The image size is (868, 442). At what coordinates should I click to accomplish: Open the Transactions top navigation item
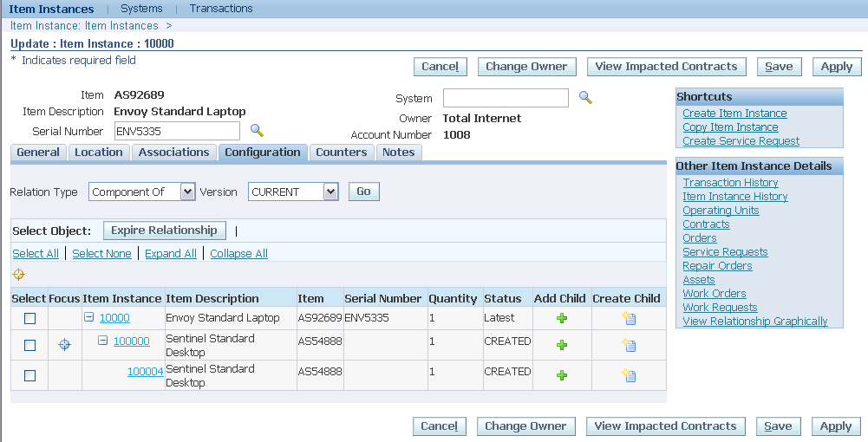point(221,9)
